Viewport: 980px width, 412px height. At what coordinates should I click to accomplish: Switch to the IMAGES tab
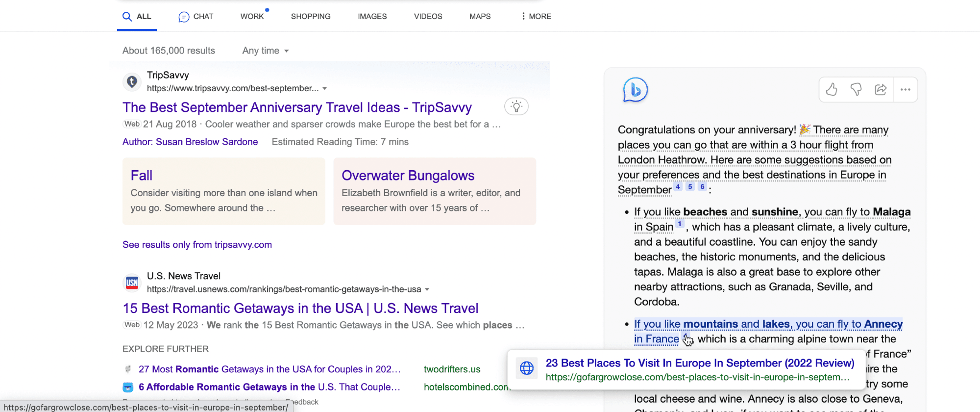tap(372, 16)
